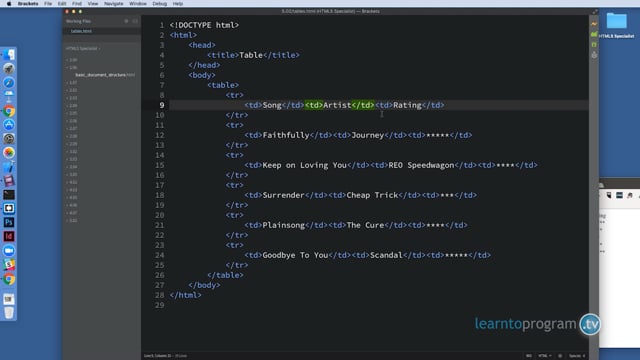Click Spaces: 4 indentation setting
The width and height of the screenshot is (640, 360).
(577, 356)
